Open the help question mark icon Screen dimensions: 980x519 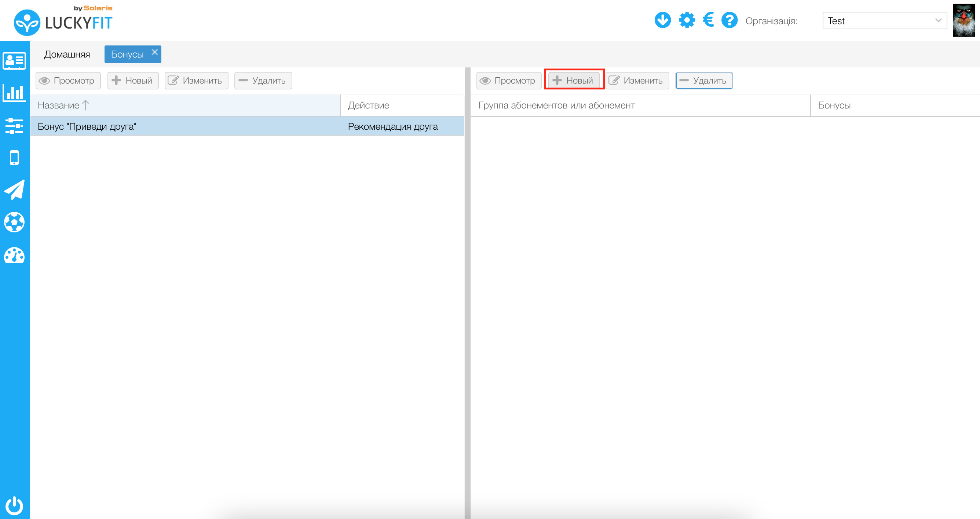coord(729,21)
